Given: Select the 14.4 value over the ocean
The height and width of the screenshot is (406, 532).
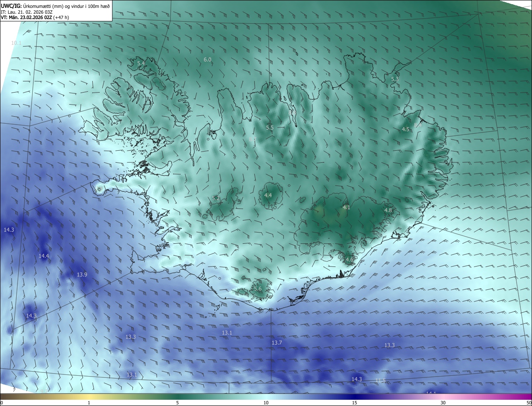Looking at the screenshot, I should (44, 256).
